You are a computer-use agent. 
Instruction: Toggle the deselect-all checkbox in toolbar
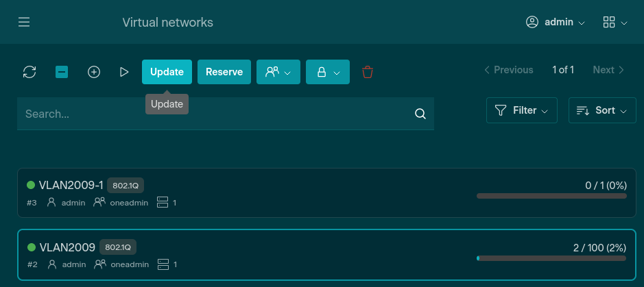pyautogui.click(x=62, y=72)
